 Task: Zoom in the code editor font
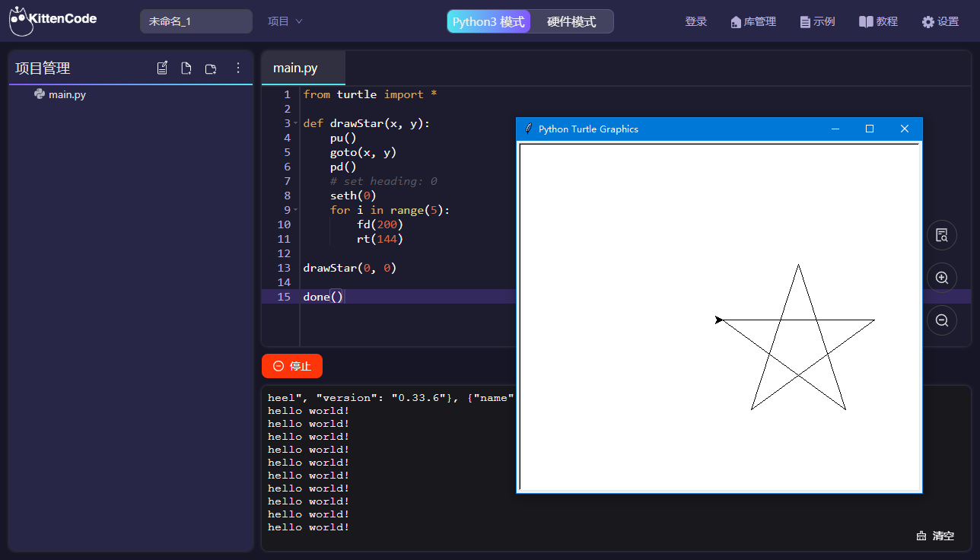click(942, 278)
